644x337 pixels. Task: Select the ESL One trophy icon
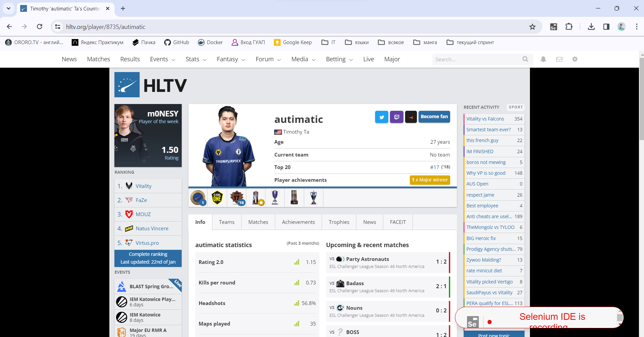tap(217, 198)
